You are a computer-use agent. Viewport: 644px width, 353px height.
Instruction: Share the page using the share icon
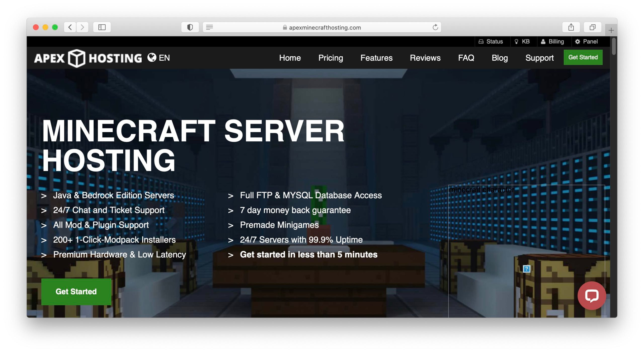coord(571,27)
